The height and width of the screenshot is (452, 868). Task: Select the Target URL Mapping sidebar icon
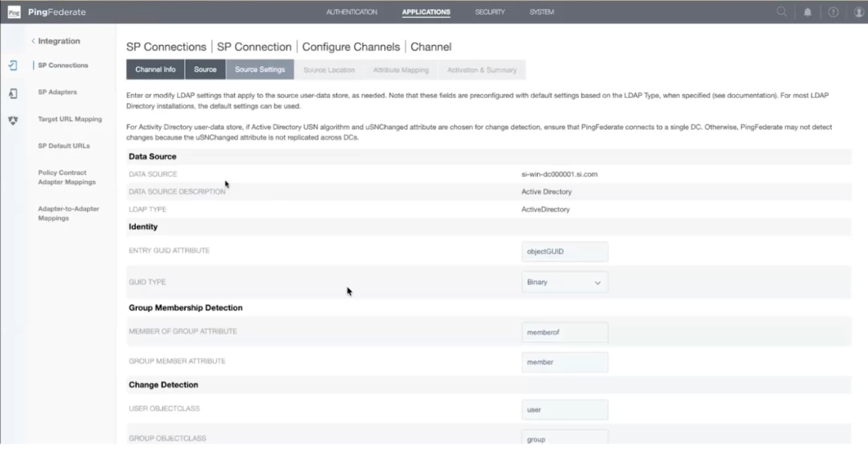[x=13, y=120]
